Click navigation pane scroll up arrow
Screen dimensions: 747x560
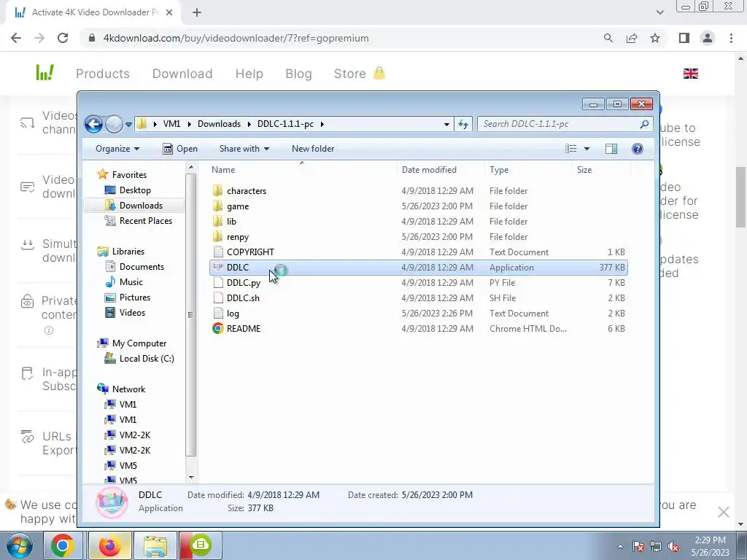pos(191,167)
